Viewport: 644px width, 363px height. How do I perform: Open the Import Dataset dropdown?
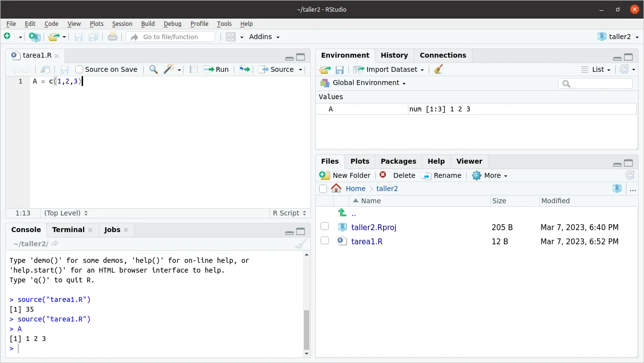click(x=388, y=69)
